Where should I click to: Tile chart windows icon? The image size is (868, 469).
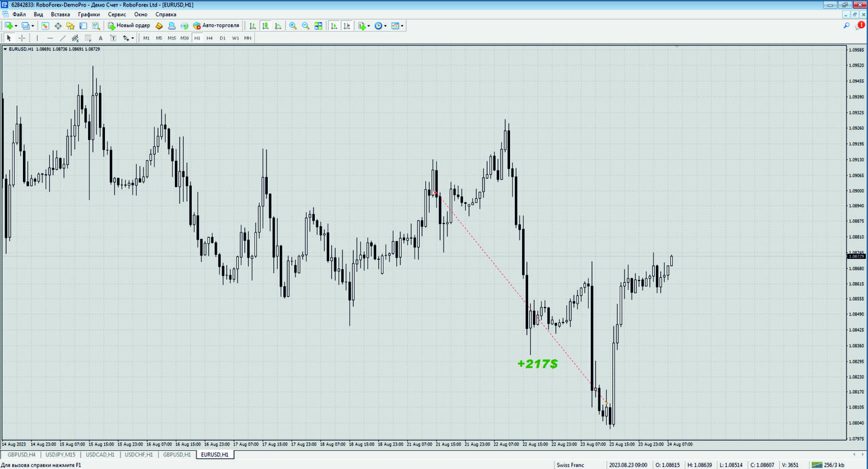click(x=318, y=26)
